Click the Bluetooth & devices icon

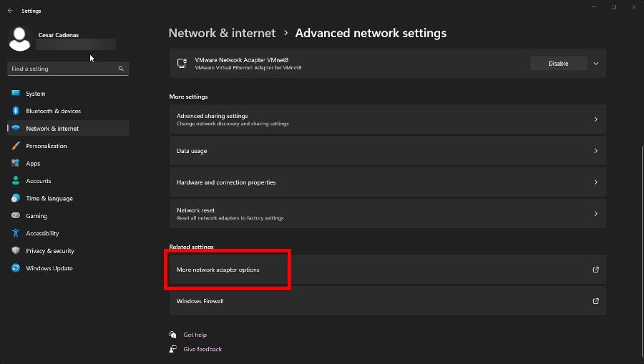coord(16,111)
